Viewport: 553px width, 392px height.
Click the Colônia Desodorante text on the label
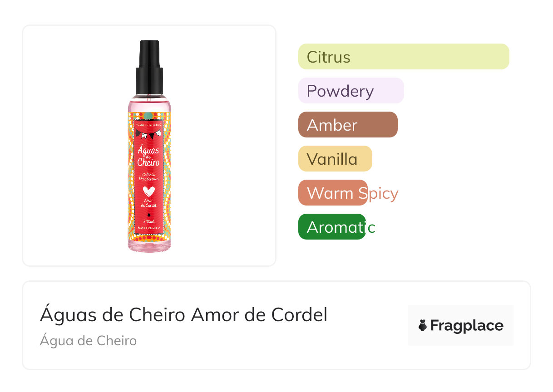point(149,177)
